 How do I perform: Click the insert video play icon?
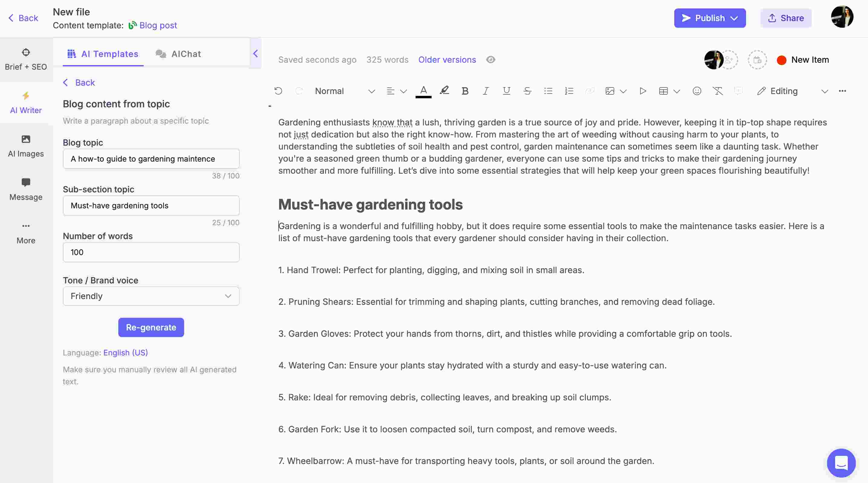(643, 91)
